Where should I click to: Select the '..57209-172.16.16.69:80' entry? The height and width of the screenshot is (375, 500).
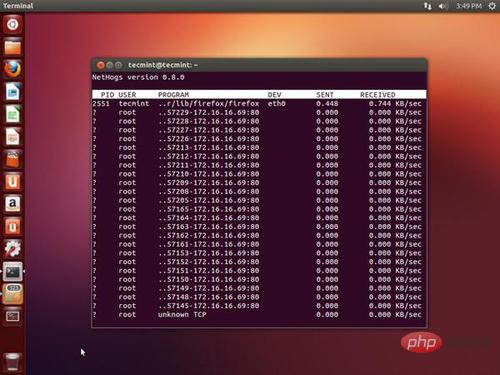pyautogui.click(x=209, y=183)
